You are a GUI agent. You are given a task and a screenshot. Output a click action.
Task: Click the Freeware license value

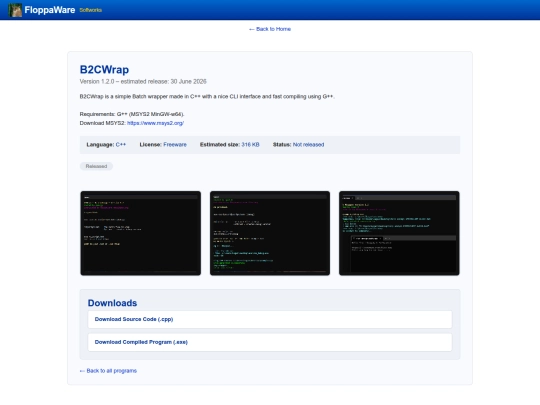tap(175, 145)
